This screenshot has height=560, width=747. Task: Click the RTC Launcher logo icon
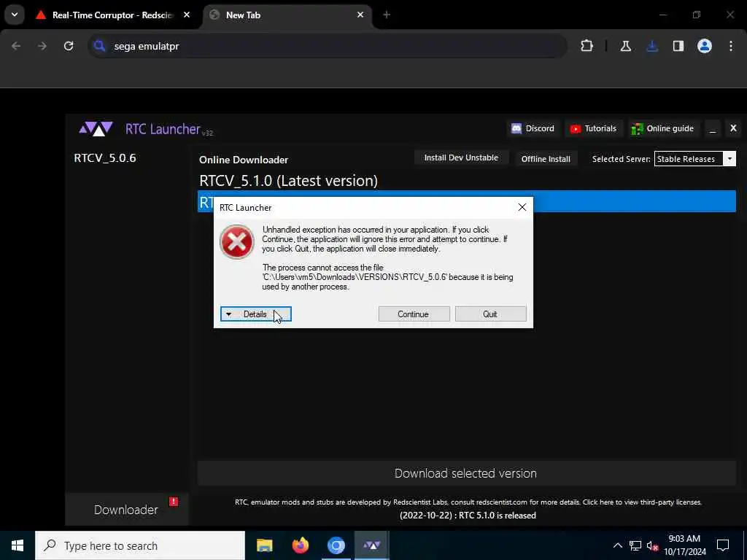click(96, 129)
